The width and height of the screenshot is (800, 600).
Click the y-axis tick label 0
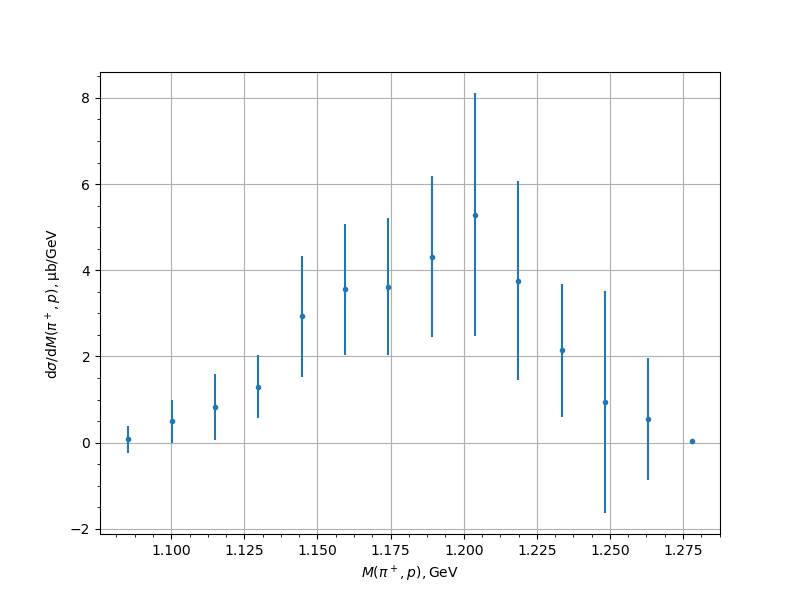[x=86, y=443]
